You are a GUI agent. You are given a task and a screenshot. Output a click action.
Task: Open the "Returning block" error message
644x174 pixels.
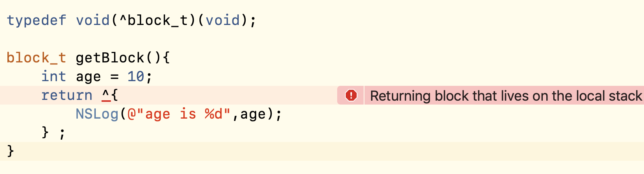(x=505, y=96)
